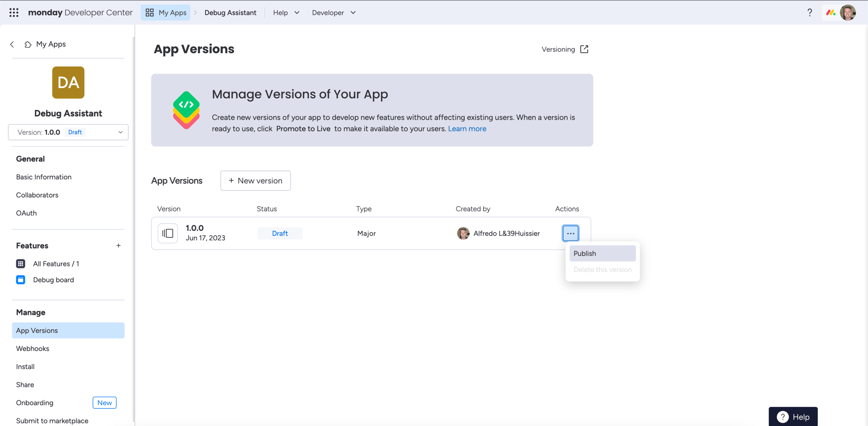The height and width of the screenshot is (426, 868).
Task: Click the puzzle-piece My Apps icon in the sidebar
Action: [28, 44]
